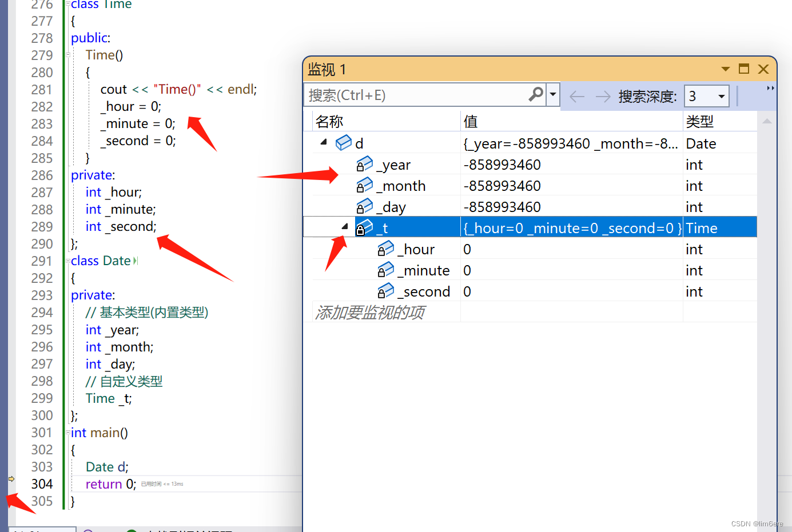The image size is (792, 532).
Task: Click line number 304 in gutter
Action: coord(42,485)
